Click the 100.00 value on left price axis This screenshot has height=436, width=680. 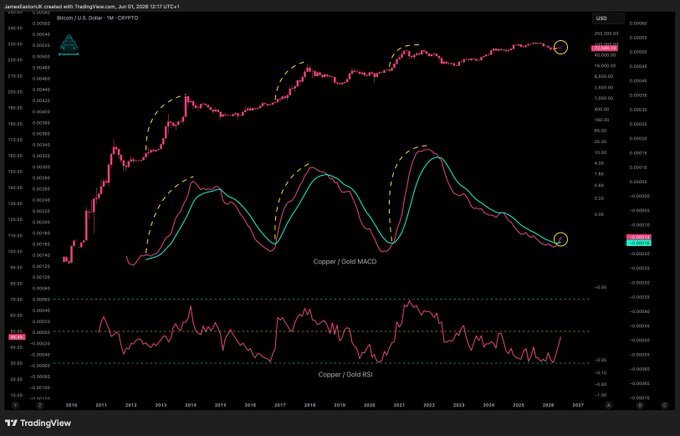[15, 251]
